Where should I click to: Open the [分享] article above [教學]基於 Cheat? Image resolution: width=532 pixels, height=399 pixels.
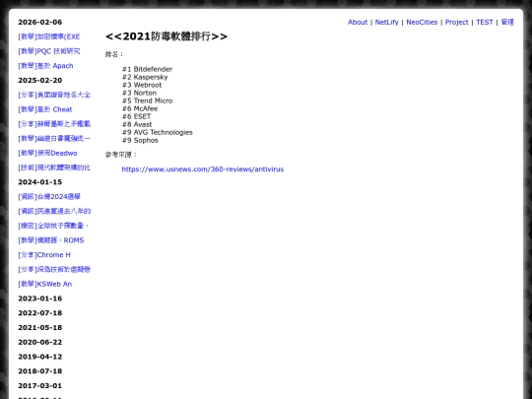[x=54, y=95]
